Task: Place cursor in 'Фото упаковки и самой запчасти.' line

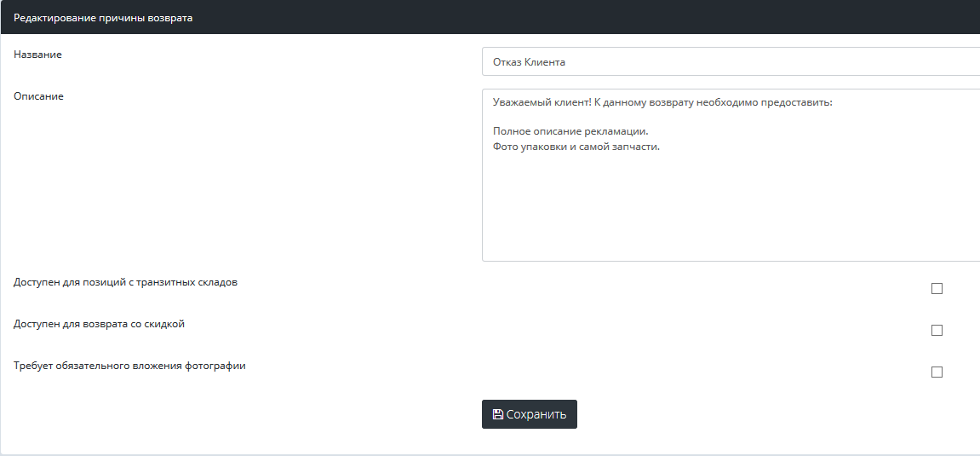Action: (x=576, y=147)
